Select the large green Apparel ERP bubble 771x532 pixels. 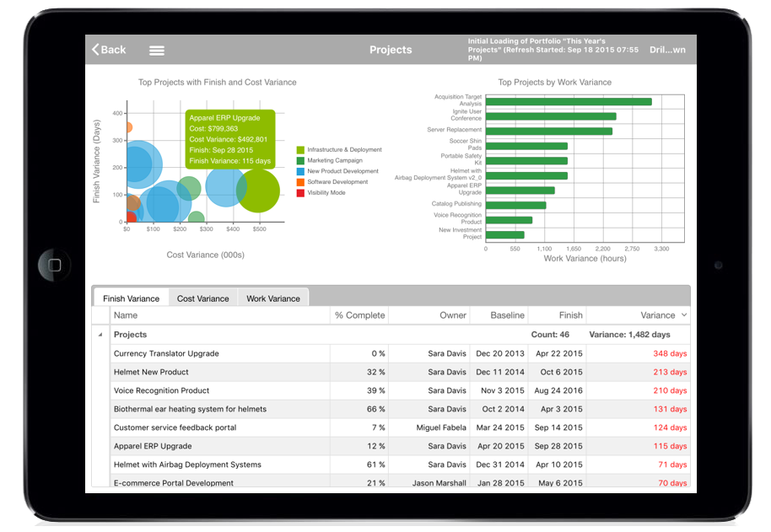coord(258,191)
